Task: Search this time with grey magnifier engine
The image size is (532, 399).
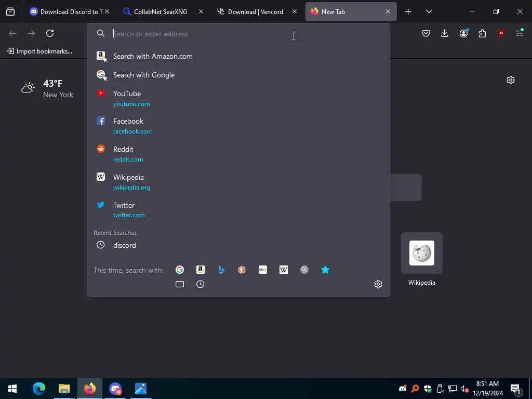Action: (304, 270)
